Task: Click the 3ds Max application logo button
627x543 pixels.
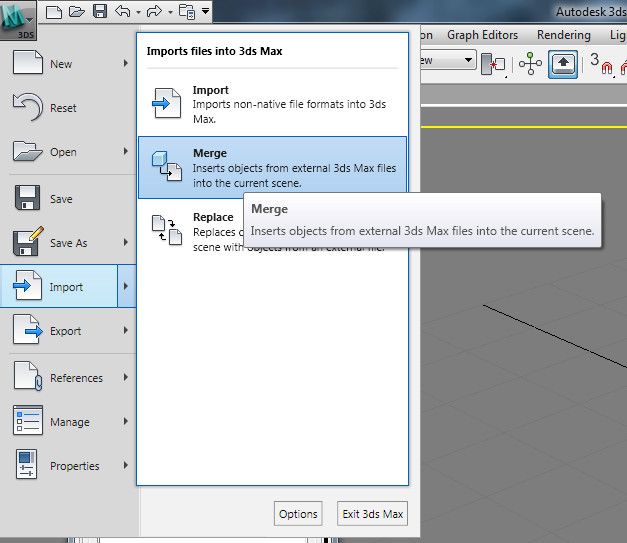Action: 18,20
